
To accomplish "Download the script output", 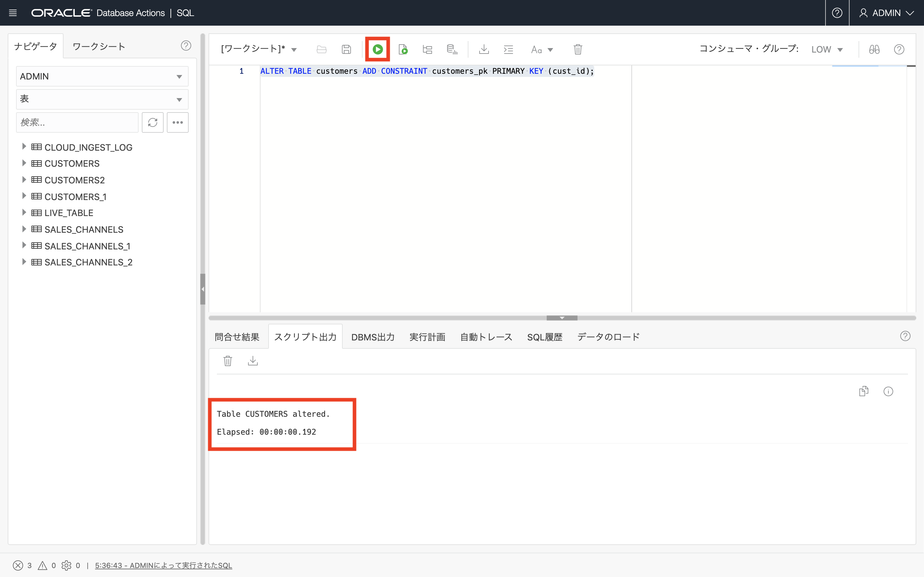I will click(x=253, y=361).
